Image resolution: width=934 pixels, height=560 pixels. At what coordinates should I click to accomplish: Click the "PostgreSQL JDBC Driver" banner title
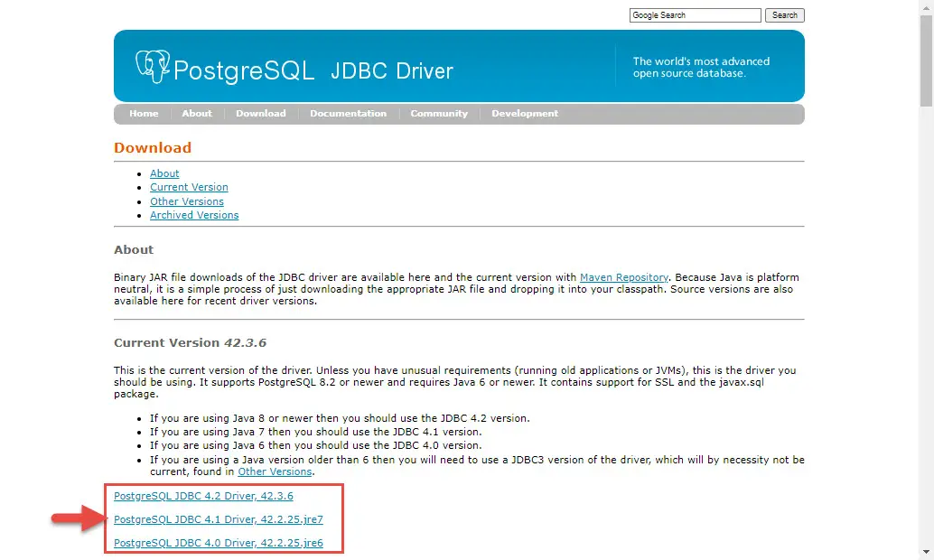(313, 70)
